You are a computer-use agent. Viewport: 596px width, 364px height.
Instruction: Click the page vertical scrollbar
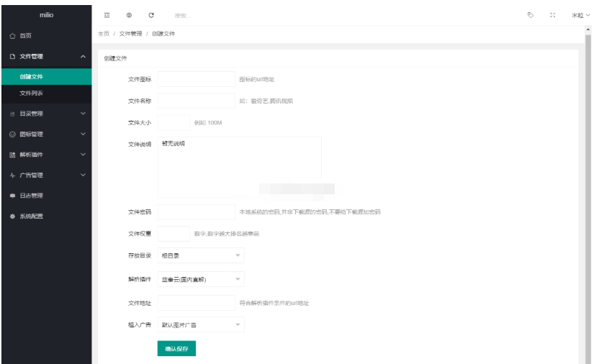coord(588,198)
